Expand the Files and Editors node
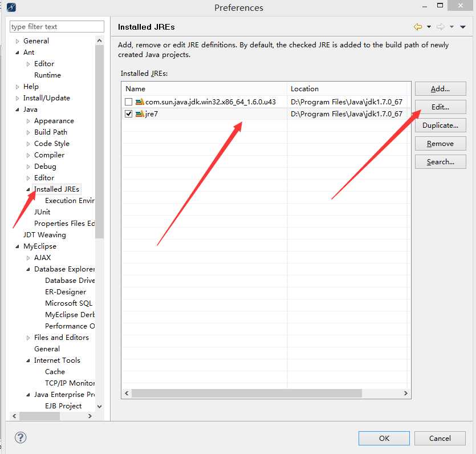The image size is (476, 454). [x=29, y=338]
